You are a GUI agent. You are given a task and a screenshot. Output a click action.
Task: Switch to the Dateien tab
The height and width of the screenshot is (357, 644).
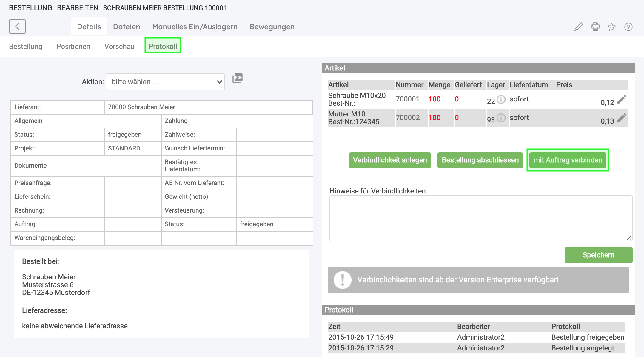click(127, 27)
